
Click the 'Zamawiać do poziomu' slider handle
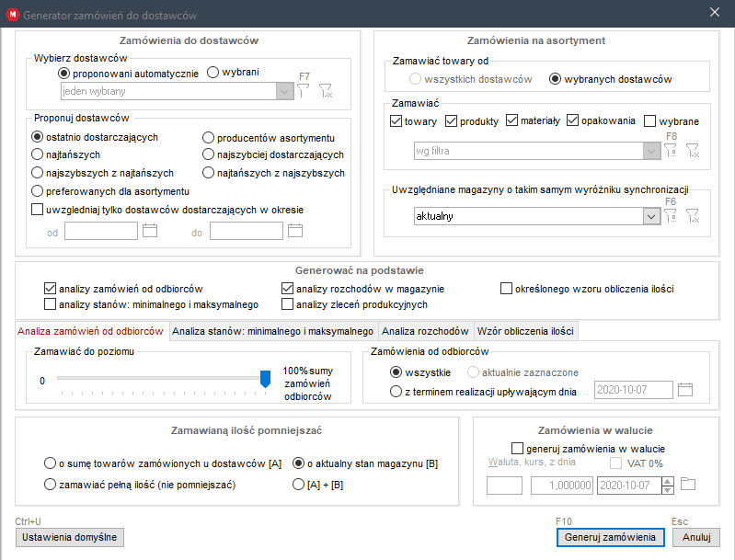(265, 378)
